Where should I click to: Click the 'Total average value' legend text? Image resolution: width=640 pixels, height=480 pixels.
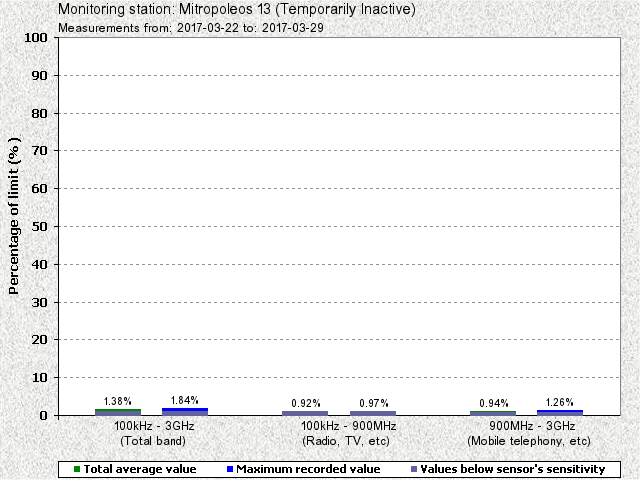140,469
